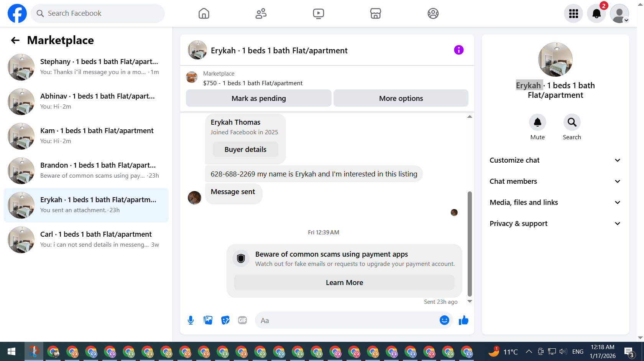The width and height of the screenshot is (644, 361).
Task: Open the Carl conversation
Action: click(x=86, y=240)
